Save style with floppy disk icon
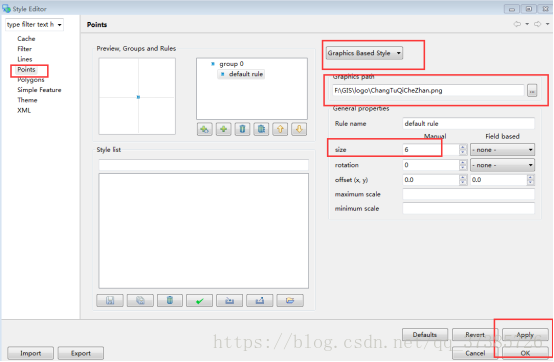The width and height of the screenshot is (554, 362). coord(110,301)
